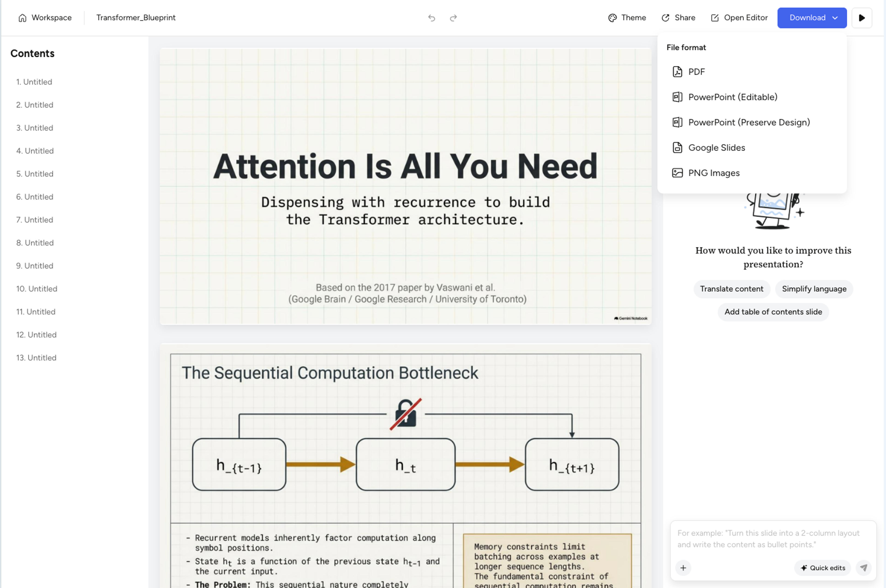Image resolution: width=886 pixels, height=588 pixels.
Task: Go to '7. Untitled' in Contents
Action: point(35,220)
